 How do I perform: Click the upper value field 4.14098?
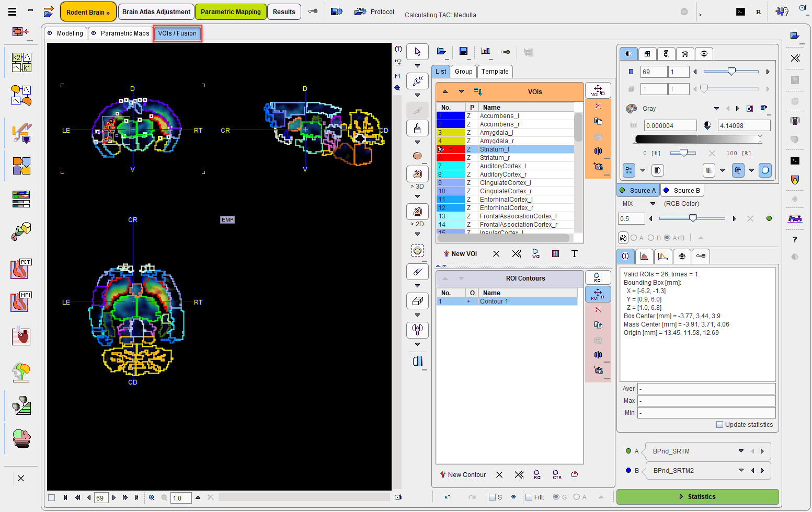coord(744,125)
